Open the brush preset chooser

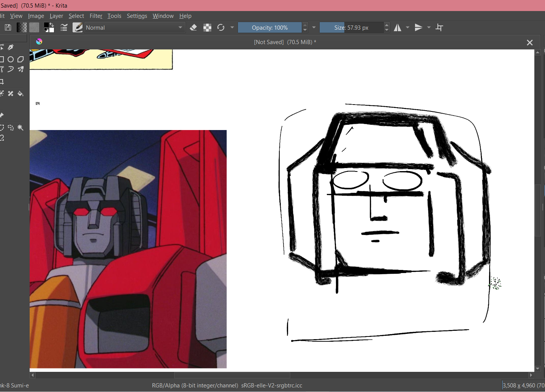pos(78,27)
